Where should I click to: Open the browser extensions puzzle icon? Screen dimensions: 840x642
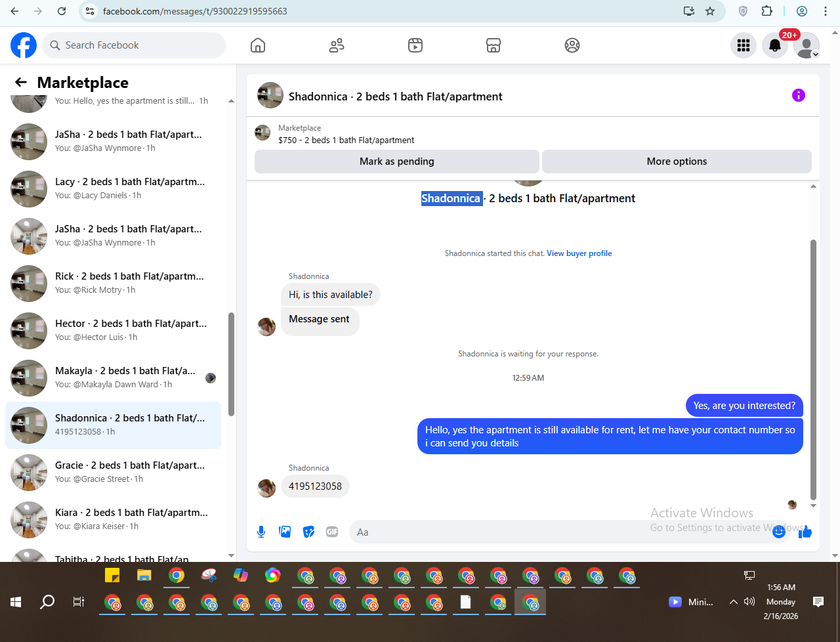tap(766, 11)
